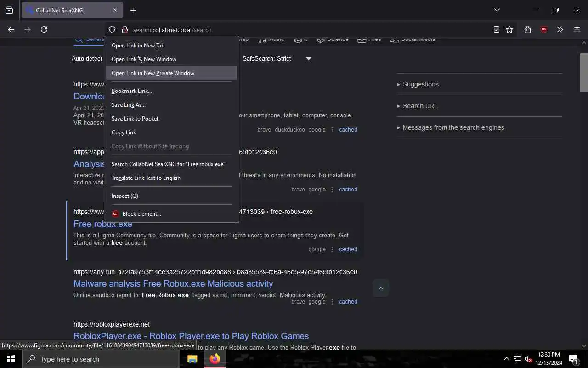Select Bookmark Link menu entry
The width and height of the screenshot is (588, 368).
coord(171,91)
